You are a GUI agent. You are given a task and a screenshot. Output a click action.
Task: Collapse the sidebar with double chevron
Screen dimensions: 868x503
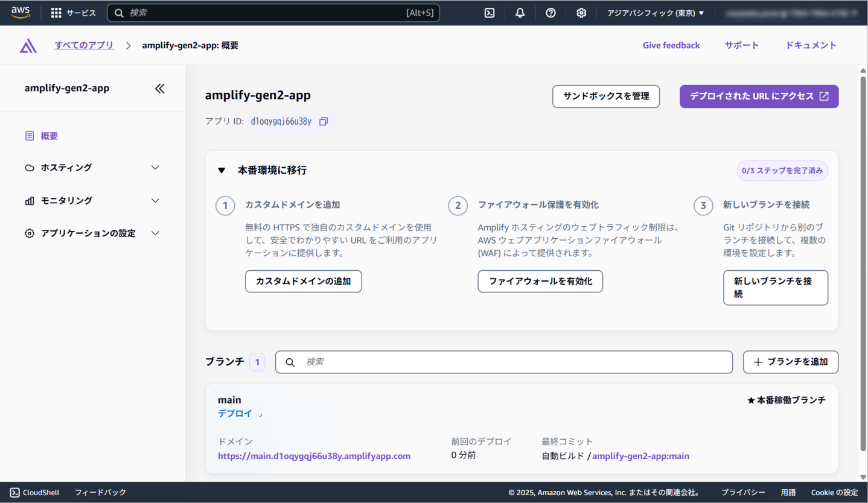coord(159,89)
